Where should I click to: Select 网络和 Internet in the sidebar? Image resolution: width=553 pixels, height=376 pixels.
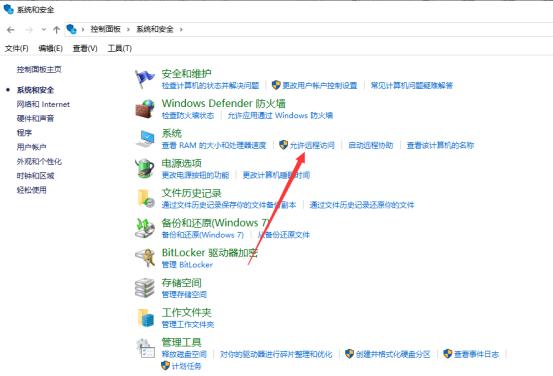pyautogui.click(x=43, y=104)
